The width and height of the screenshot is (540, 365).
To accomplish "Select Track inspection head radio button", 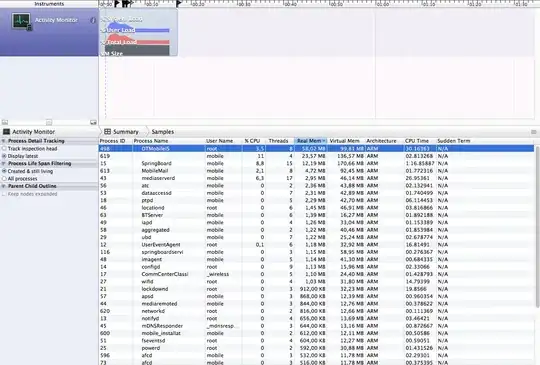I will coord(4,148).
